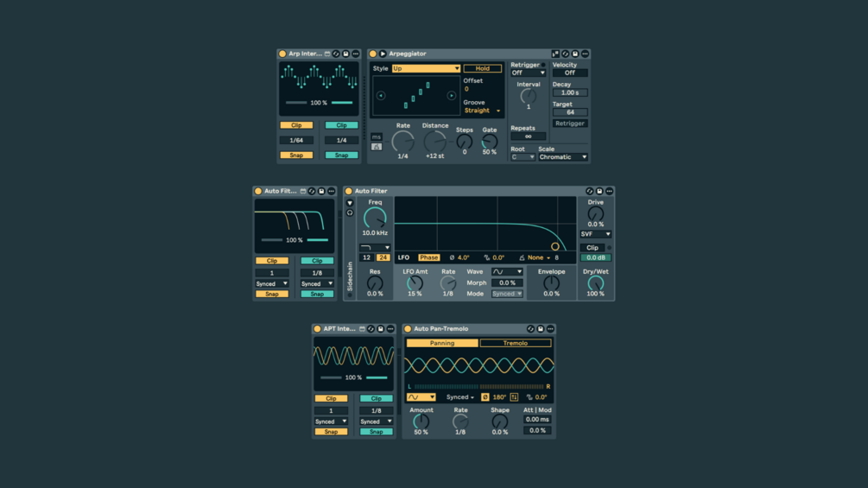Expand the Auto Filter Sidechain triangle

pyautogui.click(x=350, y=203)
